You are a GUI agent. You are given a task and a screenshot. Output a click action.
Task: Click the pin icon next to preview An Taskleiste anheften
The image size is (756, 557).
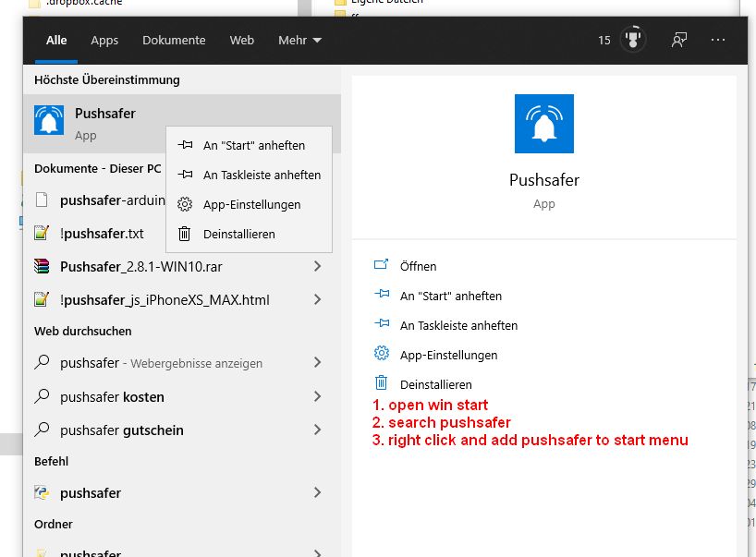point(382,322)
